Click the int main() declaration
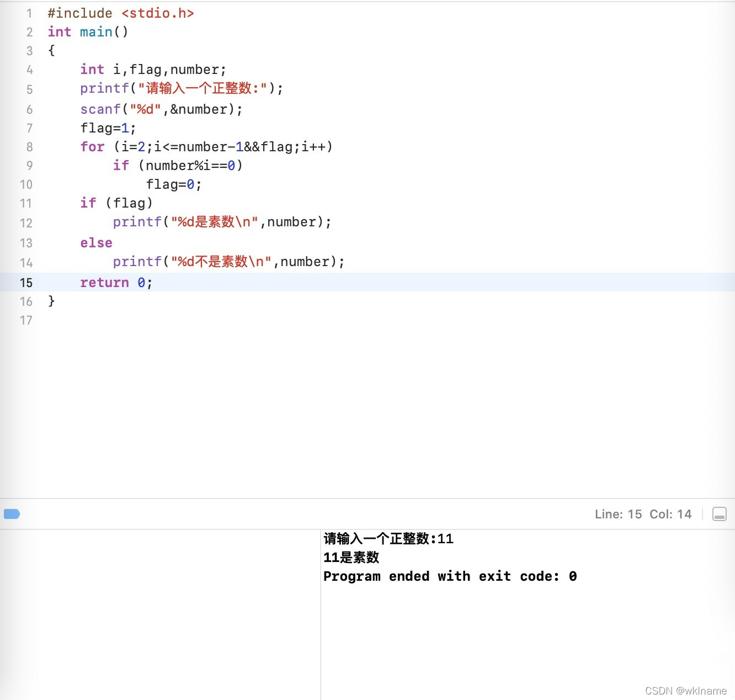This screenshot has height=700, width=735. 88,32
